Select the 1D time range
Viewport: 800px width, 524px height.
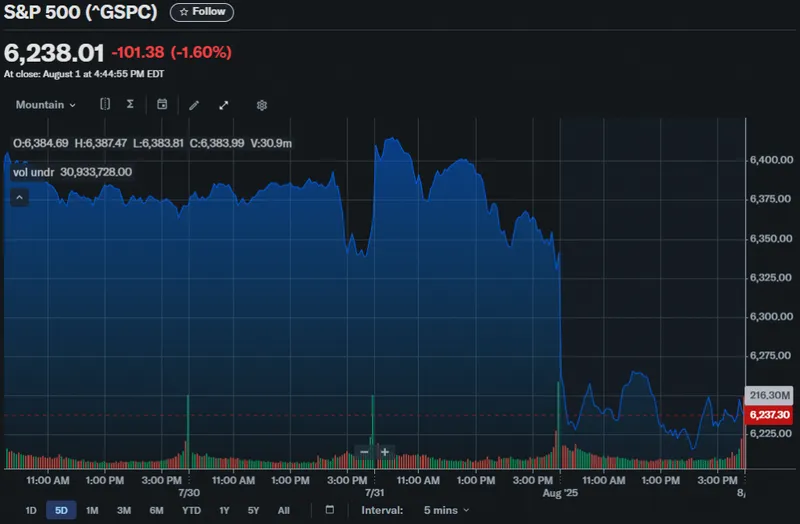31,510
